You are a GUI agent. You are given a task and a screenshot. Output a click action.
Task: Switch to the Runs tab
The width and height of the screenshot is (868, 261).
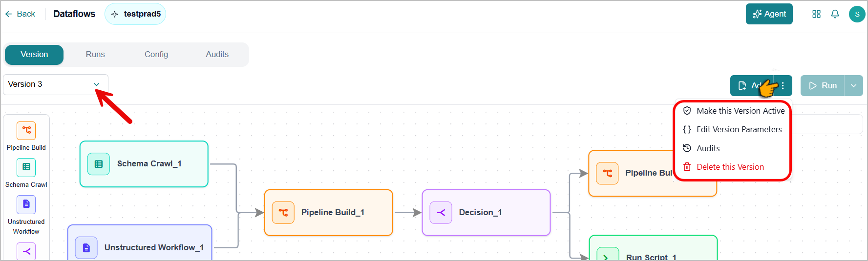(x=95, y=55)
